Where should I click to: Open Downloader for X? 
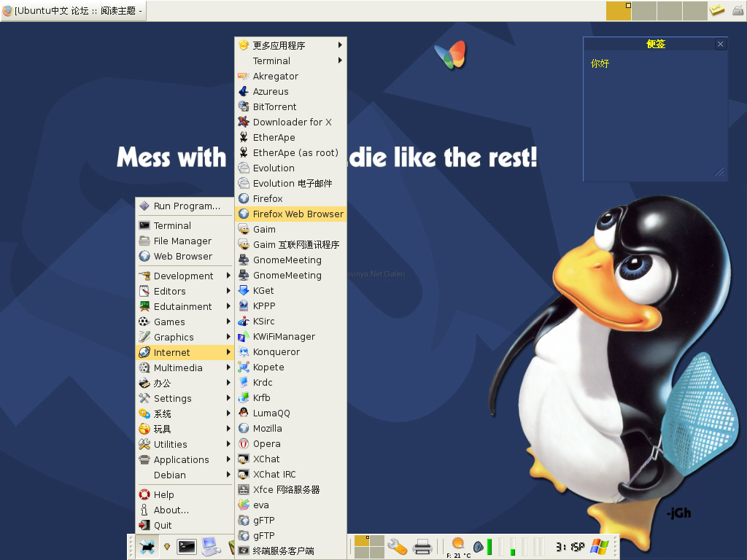290,122
